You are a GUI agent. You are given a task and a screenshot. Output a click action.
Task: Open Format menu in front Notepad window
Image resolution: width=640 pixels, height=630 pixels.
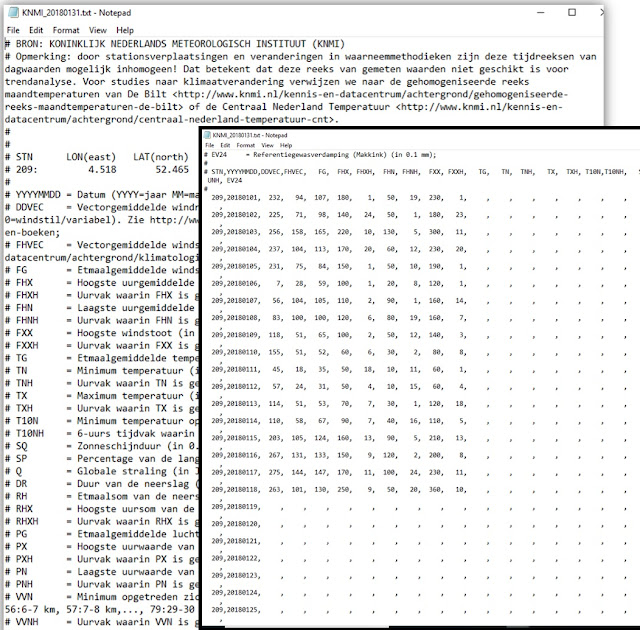(x=245, y=145)
